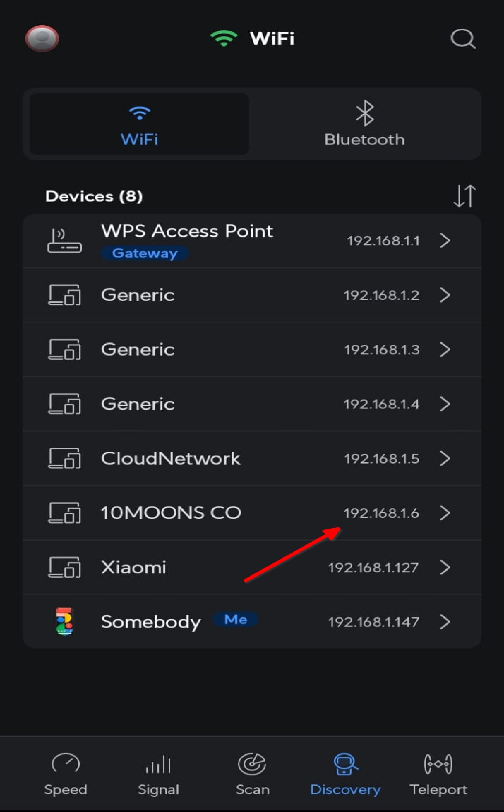Image resolution: width=504 pixels, height=812 pixels.
Task: Switch to the Bluetooth devices toggle
Action: [x=365, y=124]
